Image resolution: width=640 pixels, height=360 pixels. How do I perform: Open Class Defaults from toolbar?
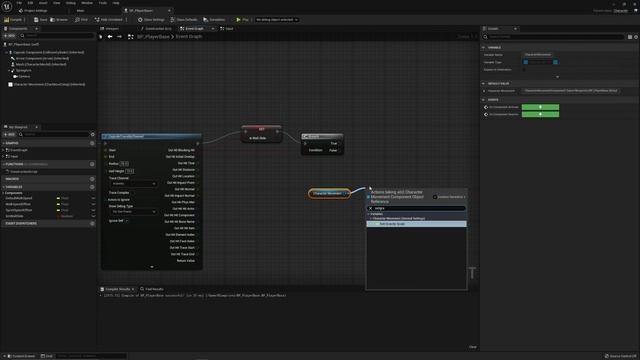184,20
